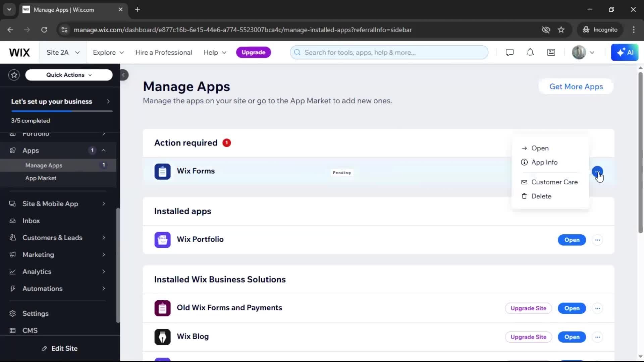Image resolution: width=644 pixels, height=362 pixels.
Task: Click the Wix logo
Action: coord(19,53)
